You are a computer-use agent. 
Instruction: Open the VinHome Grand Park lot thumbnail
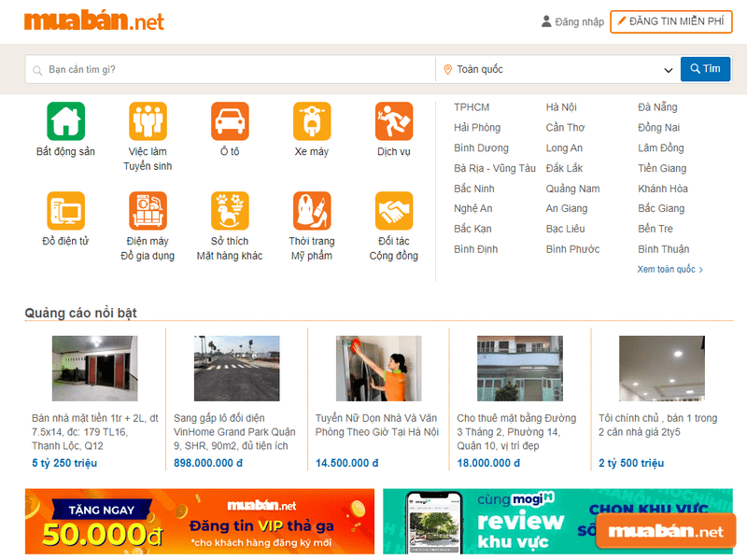pyautogui.click(x=237, y=369)
